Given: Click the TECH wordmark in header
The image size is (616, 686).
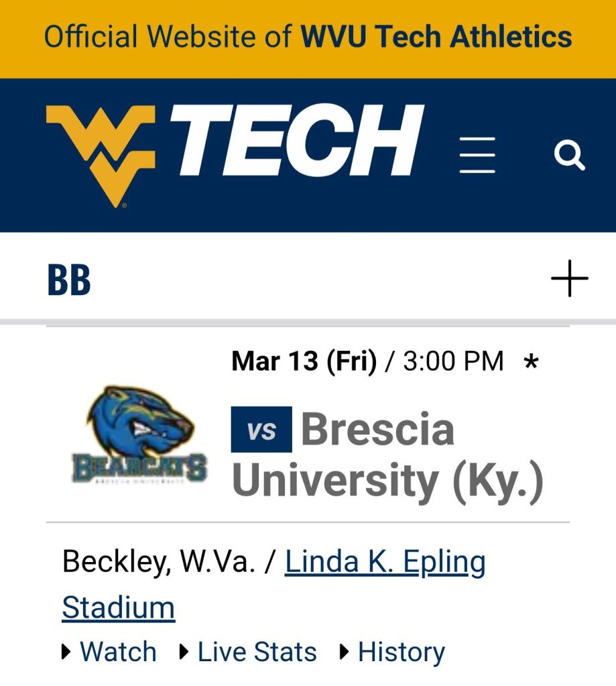Looking at the screenshot, I should tap(296, 141).
